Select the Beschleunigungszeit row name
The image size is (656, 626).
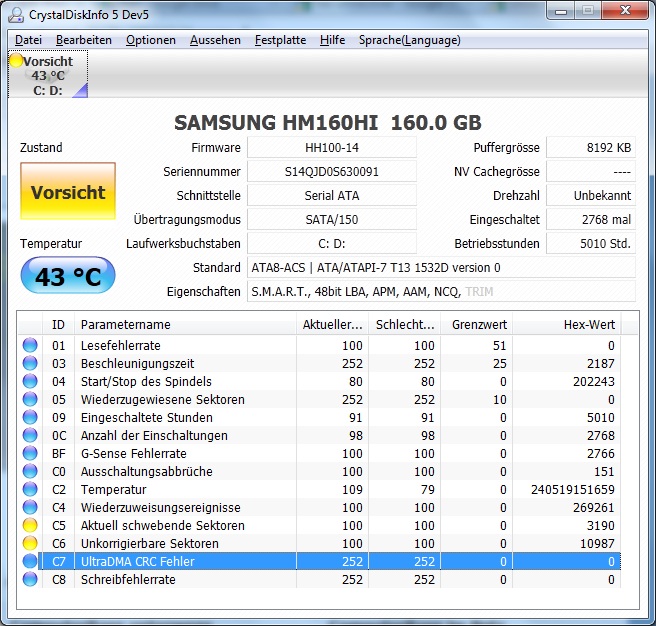click(137, 364)
